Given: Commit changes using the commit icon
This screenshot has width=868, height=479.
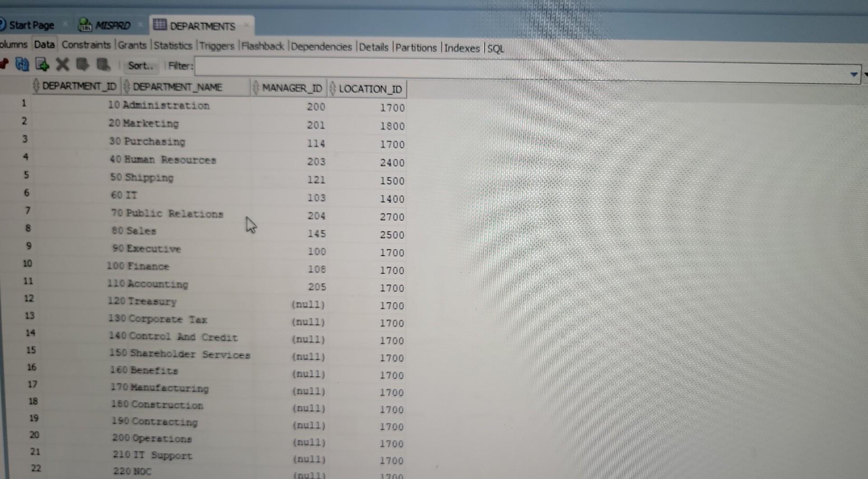Looking at the screenshot, I should coord(82,65).
